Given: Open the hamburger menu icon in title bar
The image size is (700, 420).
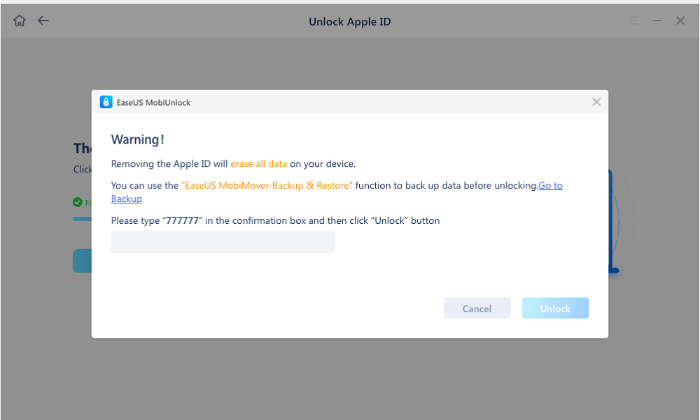Looking at the screenshot, I should [x=633, y=21].
